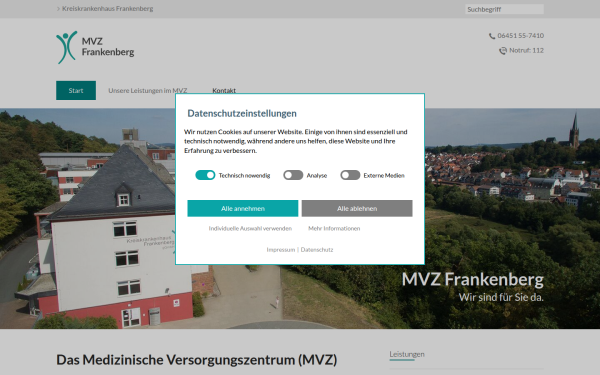Select the Start navigation tab
Image resolution: width=600 pixels, height=375 pixels.
76,90
